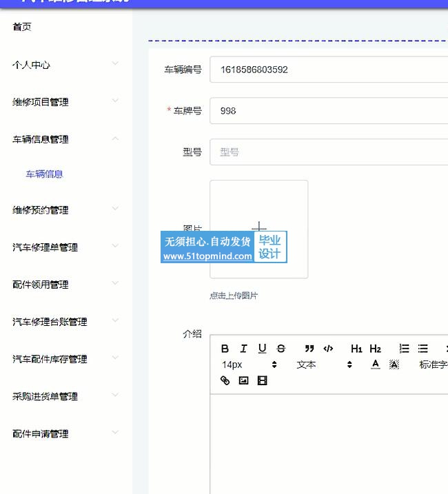Expand the 个人中心 sidebar menu
Viewport: 448px width, 494px height.
65,65
